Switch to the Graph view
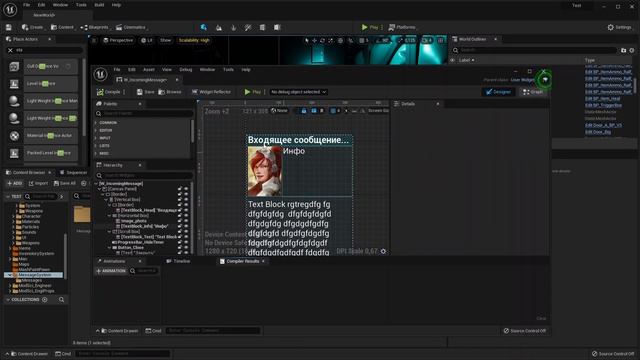The height and width of the screenshot is (360, 640). tap(533, 92)
